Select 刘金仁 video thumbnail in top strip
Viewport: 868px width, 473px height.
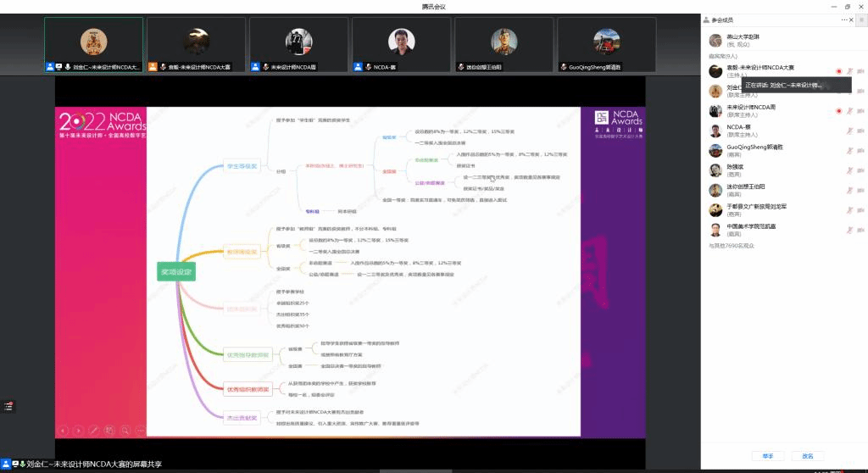(93, 42)
